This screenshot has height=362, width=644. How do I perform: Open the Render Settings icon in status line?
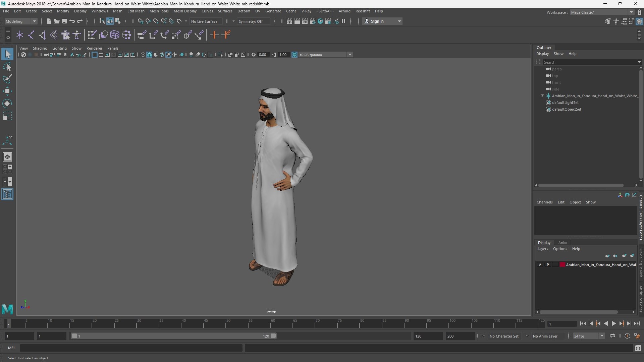(x=312, y=21)
